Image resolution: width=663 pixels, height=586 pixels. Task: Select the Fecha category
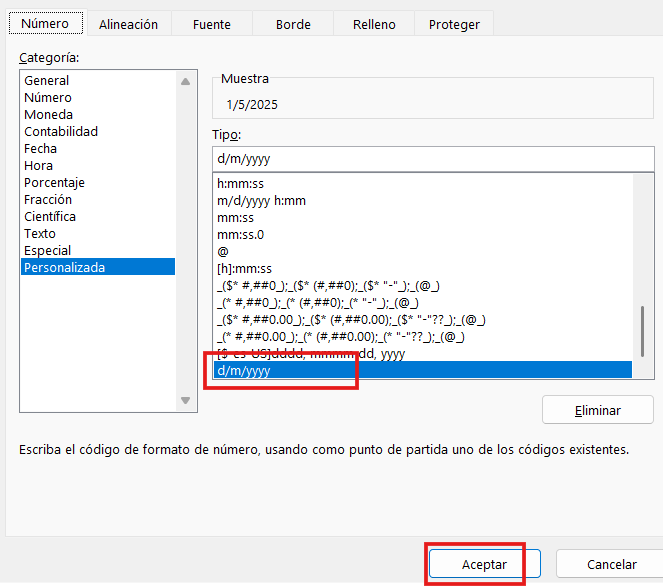(41, 149)
